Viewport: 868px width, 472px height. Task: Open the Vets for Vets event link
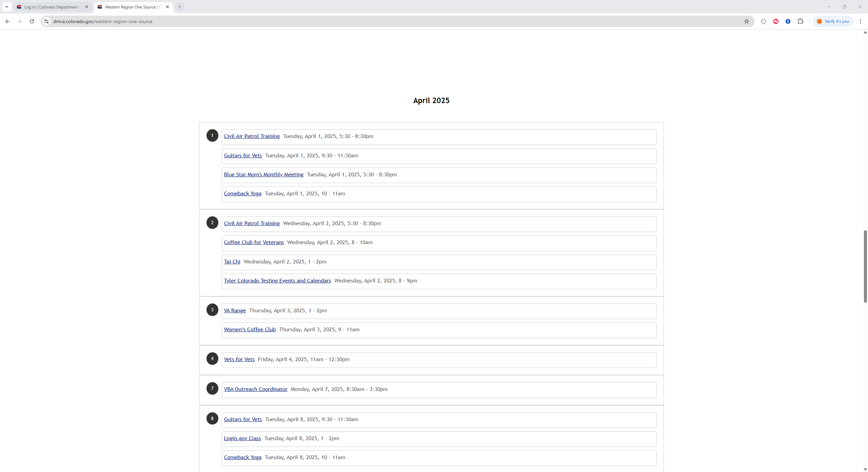(239, 359)
